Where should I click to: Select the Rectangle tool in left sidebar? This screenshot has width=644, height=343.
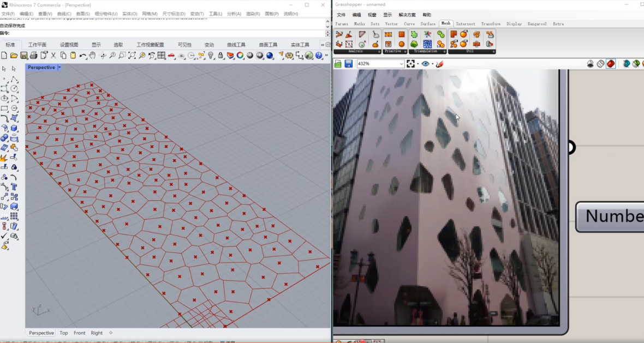[x=4, y=109]
